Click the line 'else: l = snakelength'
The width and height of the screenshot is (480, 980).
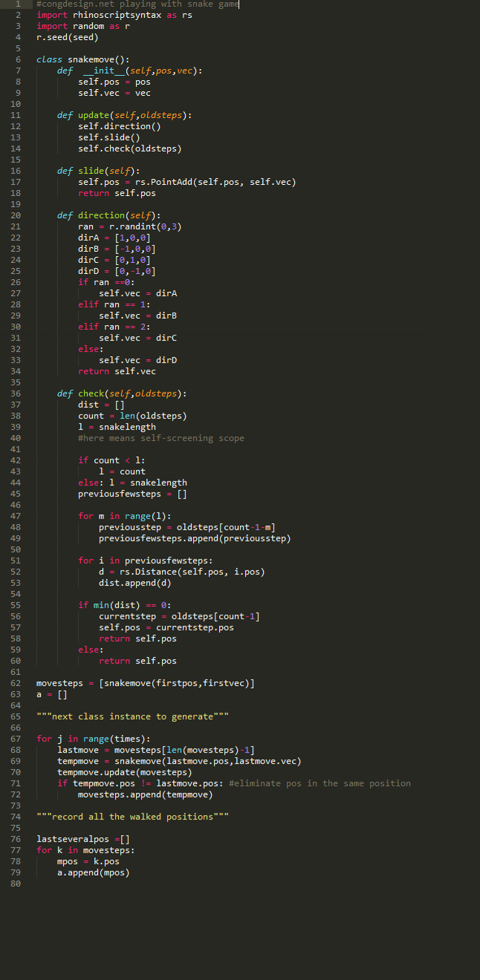pyautogui.click(x=132, y=483)
